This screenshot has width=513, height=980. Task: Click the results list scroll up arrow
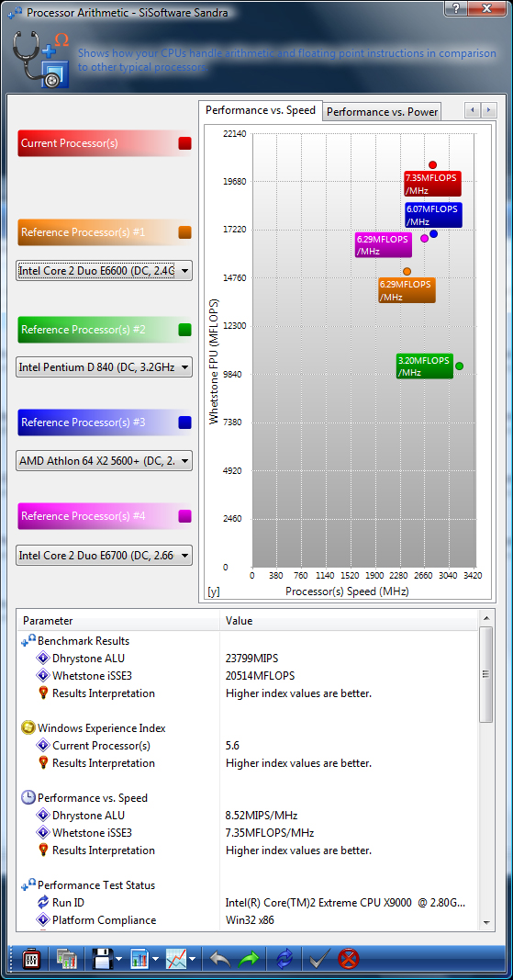(x=486, y=617)
